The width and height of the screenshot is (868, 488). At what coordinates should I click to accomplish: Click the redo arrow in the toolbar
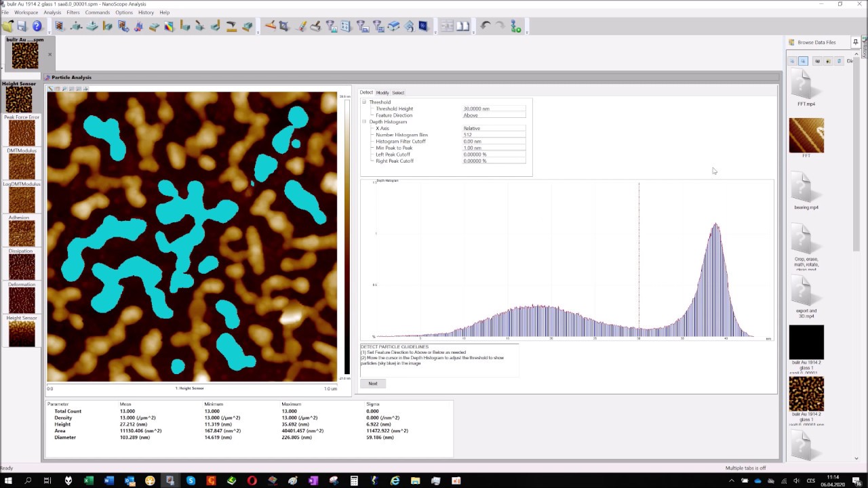pos(500,26)
